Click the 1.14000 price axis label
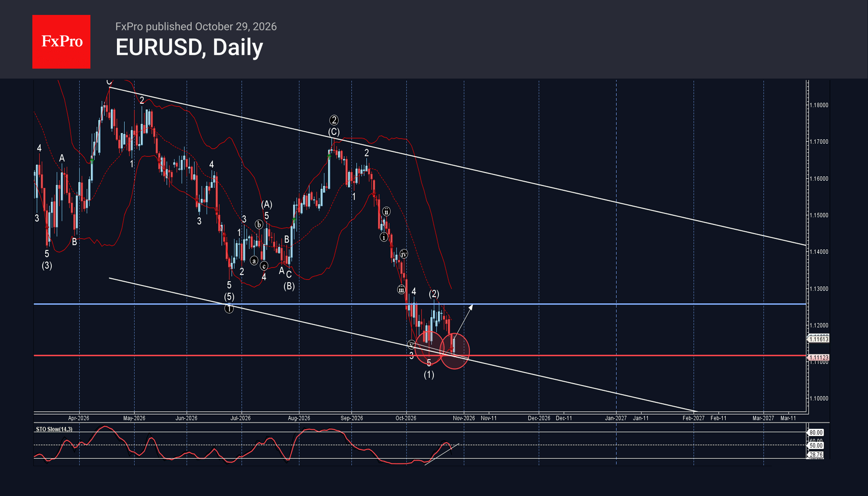Screen dimensions: 868x496 (819, 252)
